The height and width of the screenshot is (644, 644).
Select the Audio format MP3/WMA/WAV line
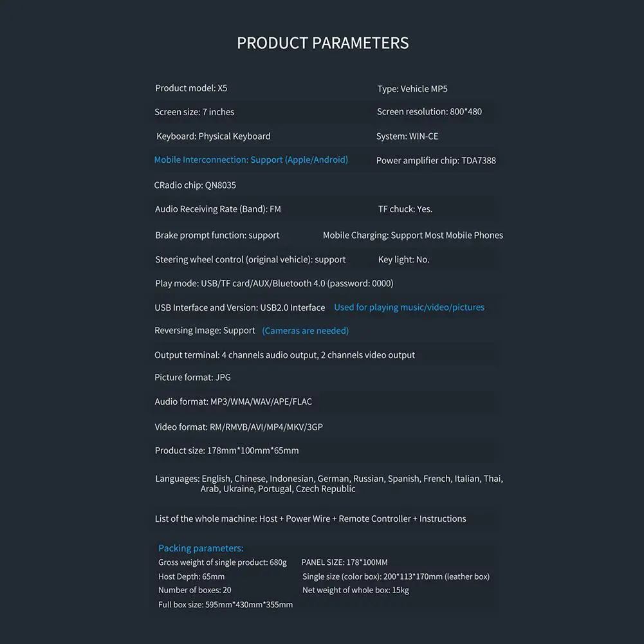[234, 401]
